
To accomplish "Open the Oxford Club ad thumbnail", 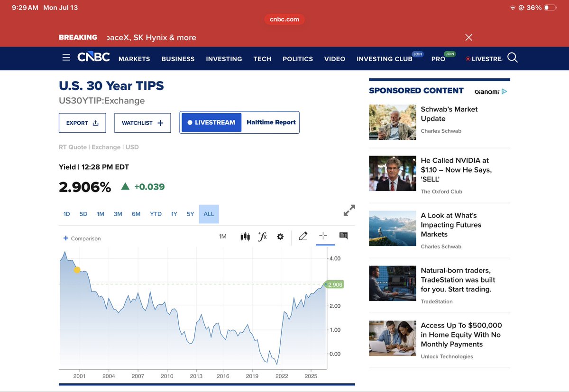I will (393, 173).
